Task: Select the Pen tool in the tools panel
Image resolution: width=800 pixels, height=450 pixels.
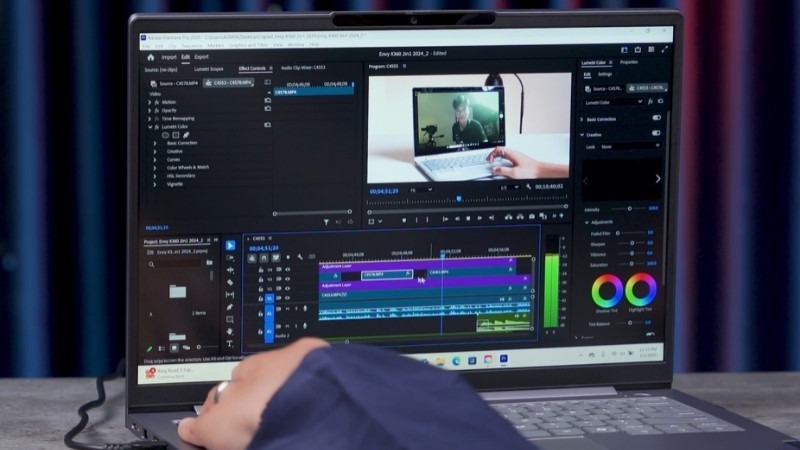Action: pyautogui.click(x=230, y=308)
